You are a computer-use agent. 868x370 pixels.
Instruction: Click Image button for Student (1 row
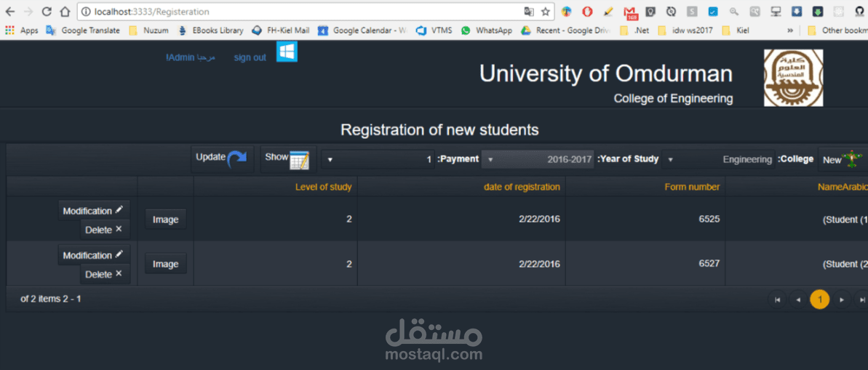tap(165, 220)
